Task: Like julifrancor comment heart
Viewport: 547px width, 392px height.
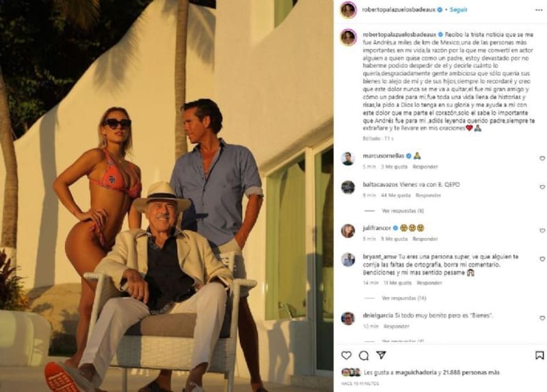Action: pyautogui.click(x=542, y=231)
